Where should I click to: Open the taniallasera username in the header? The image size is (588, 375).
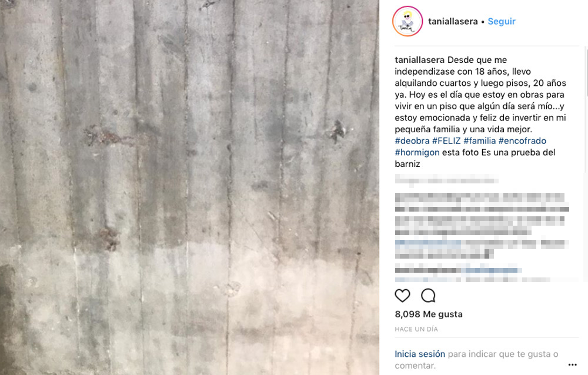(453, 21)
